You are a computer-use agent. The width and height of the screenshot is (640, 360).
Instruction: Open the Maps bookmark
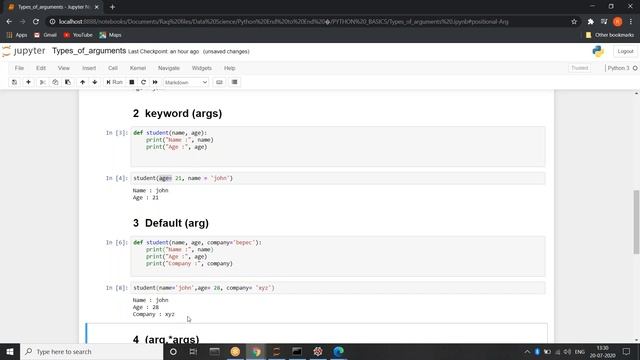point(111,35)
